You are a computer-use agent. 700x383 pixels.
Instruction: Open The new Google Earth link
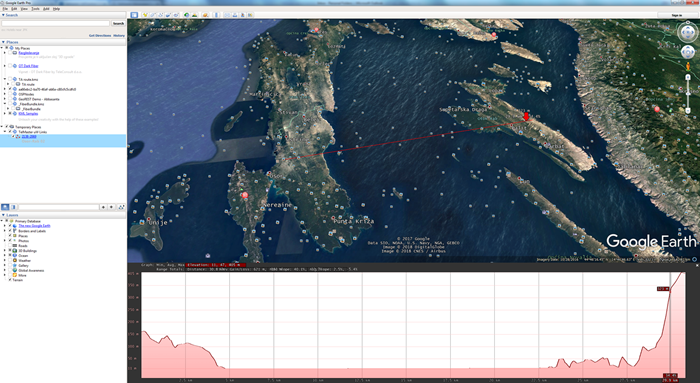pyautogui.click(x=34, y=226)
